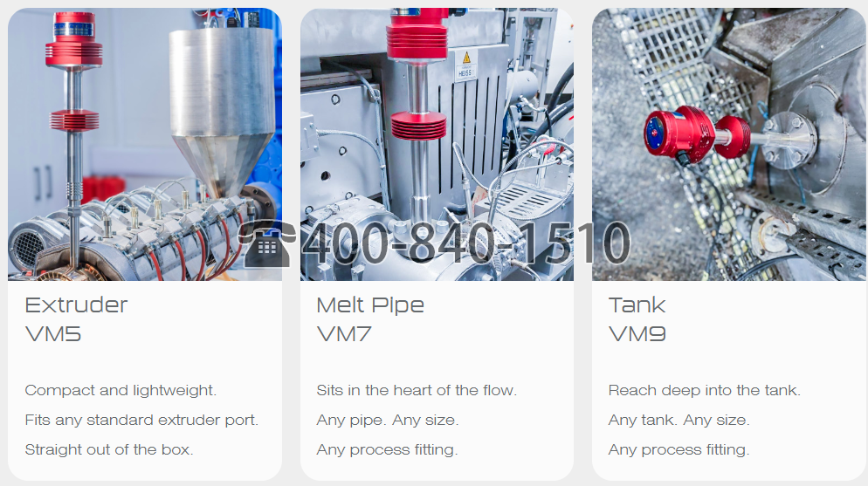The width and height of the screenshot is (868, 486).
Task: Select 'Any tank. Any size.' text
Action: [x=679, y=421]
